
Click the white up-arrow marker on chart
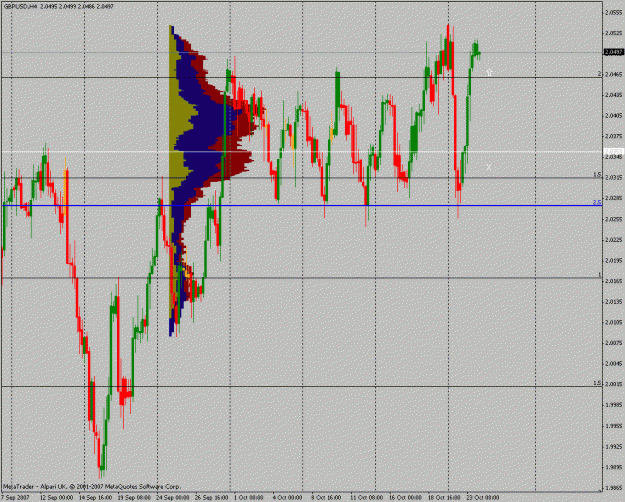489,72
